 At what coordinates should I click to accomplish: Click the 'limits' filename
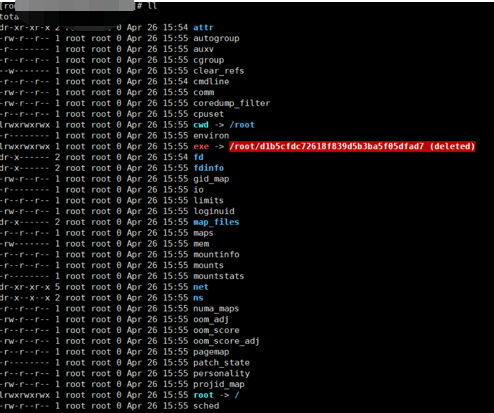(x=209, y=200)
